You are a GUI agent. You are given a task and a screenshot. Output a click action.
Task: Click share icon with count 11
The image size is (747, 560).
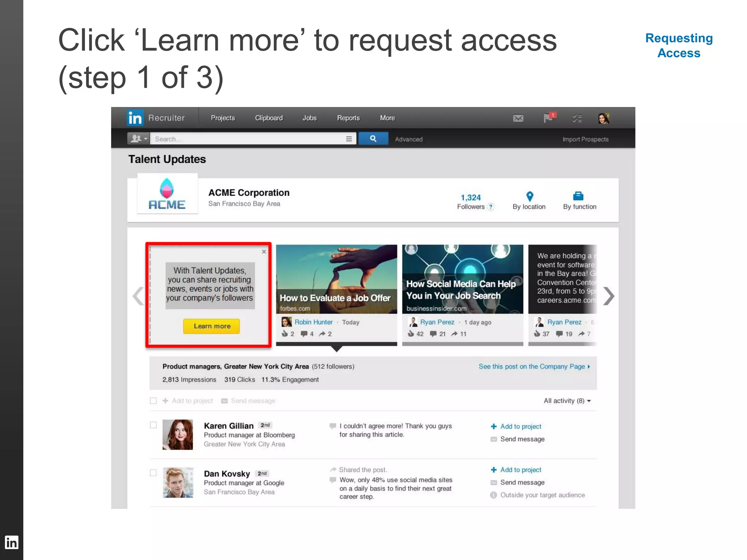tap(454, 334)
